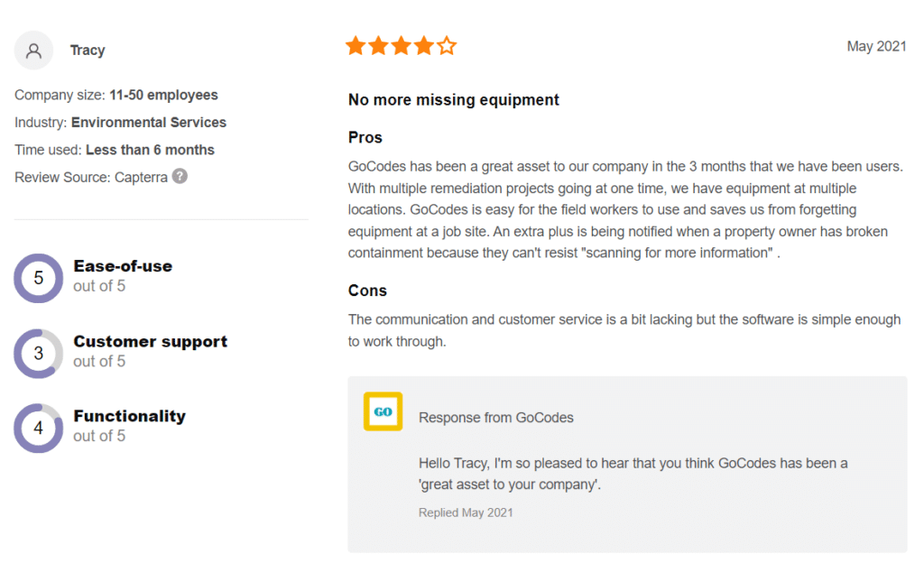924x563 pixels.
Task: Click the reviewer name Tracy
Action: click(88, 51)
